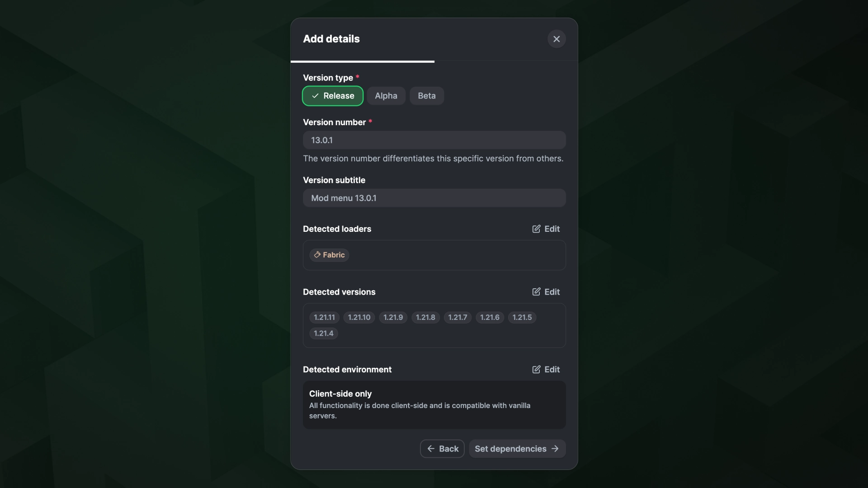Select the Beta version type
Image resolution: width=868 pixels, height=488 pixels.
pyautogui.click(x=426, y=95)
